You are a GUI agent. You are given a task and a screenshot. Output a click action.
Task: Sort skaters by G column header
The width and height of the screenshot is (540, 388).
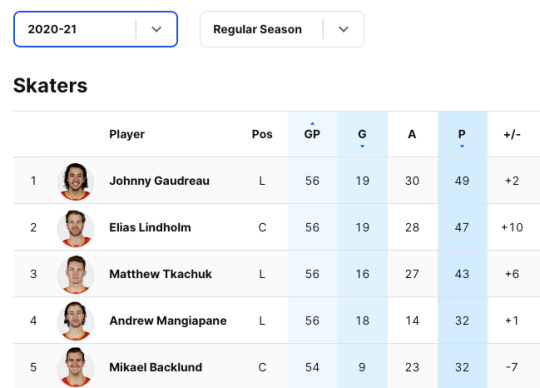[x=362, y=134]
